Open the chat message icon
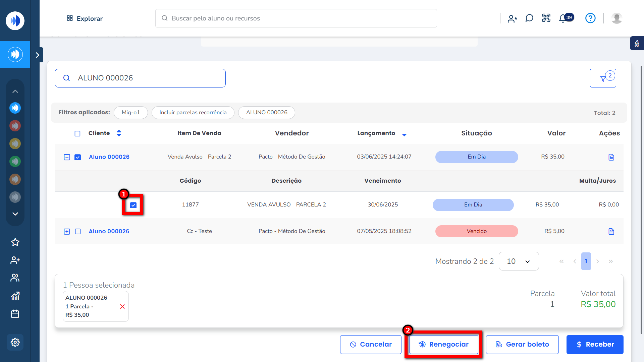Screen dimensions: 644x362 [x=529, y=18]
